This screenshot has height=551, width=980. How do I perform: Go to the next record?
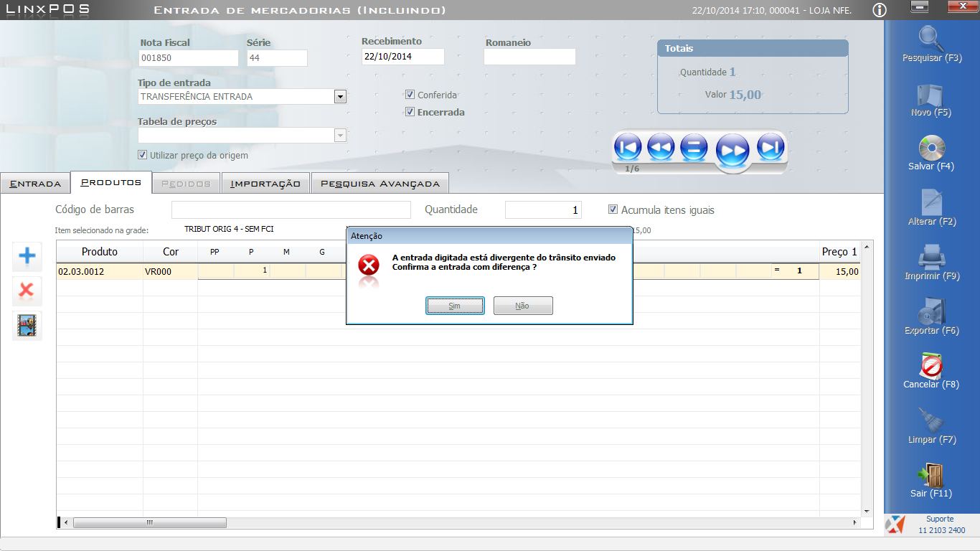732,151
